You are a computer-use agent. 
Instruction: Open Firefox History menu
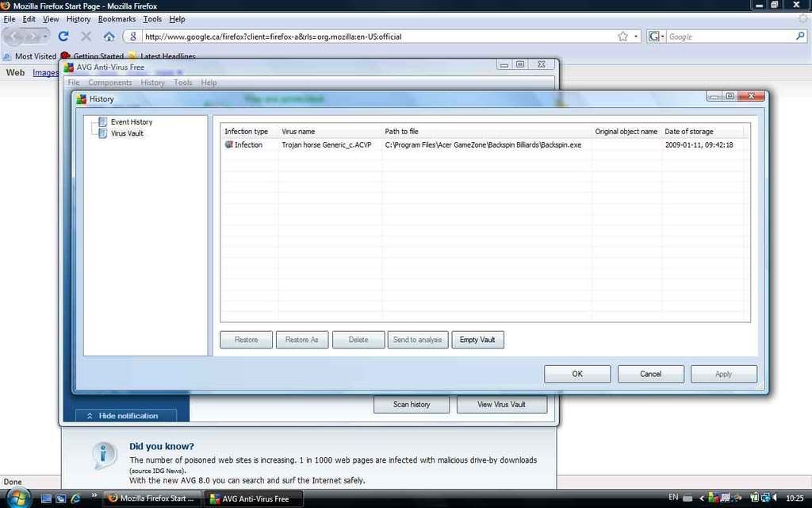tap(79, 19)
